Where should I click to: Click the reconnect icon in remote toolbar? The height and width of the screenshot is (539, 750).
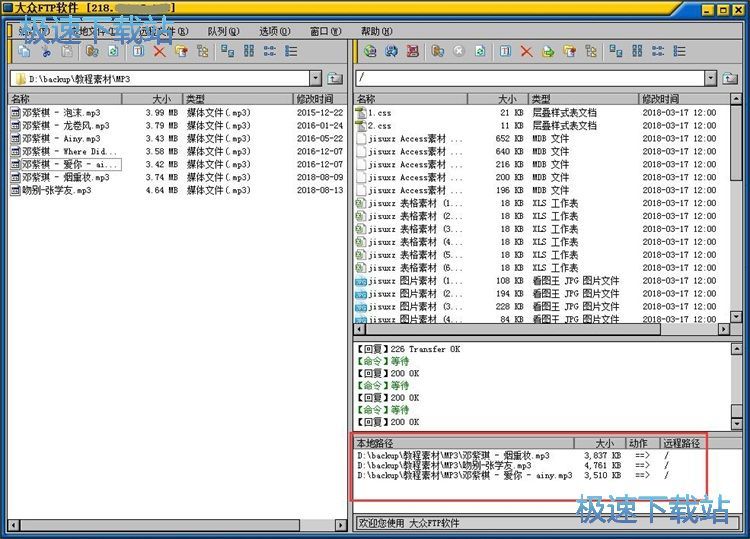pyautogui.click(x=392, y=51)
